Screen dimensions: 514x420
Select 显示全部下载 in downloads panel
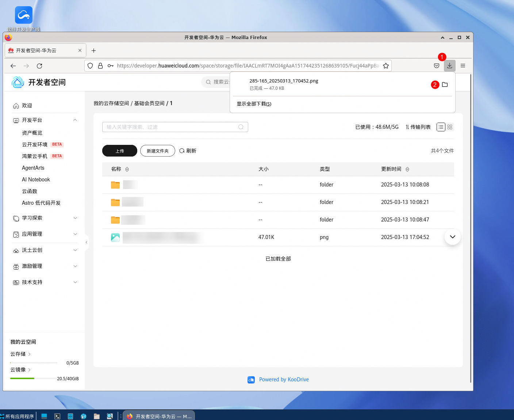click(254, 104)
